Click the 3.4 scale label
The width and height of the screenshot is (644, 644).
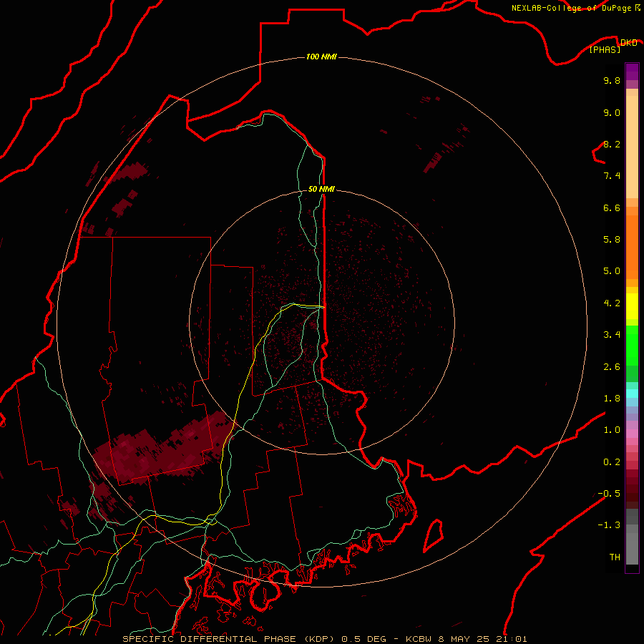coord(612,335)
